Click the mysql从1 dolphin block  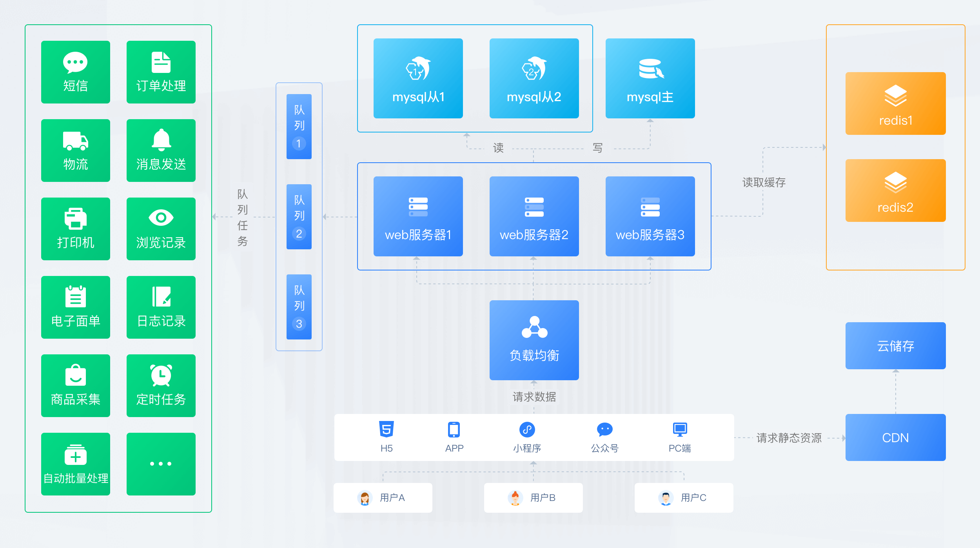click(418, 78)
